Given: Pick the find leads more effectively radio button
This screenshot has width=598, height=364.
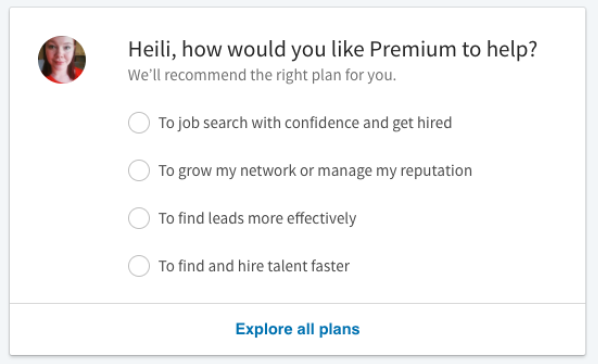Looking at the screenshot, I should pos(139,218).
